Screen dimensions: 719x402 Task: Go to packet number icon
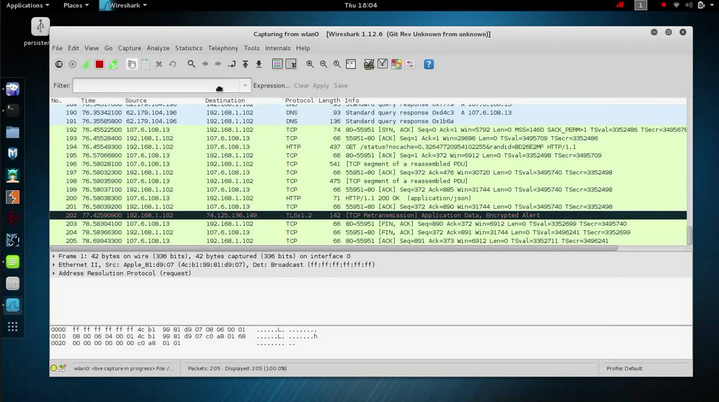(232, 64)
